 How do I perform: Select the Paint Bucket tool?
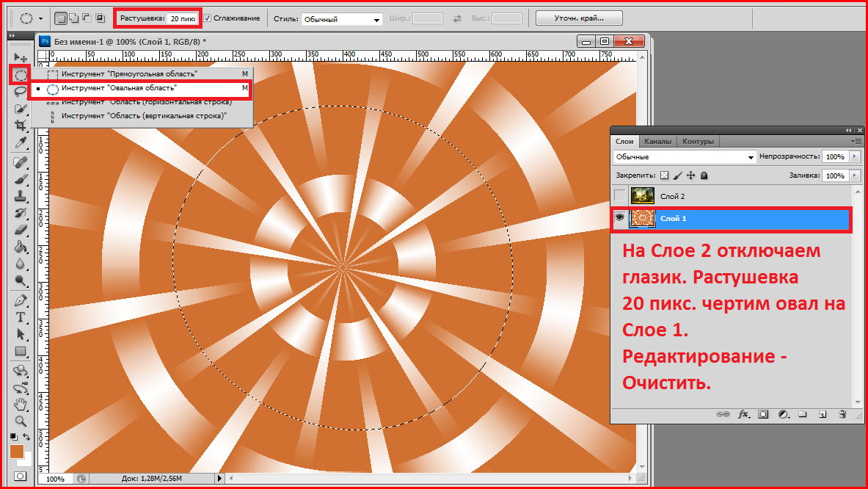(21, 247)
